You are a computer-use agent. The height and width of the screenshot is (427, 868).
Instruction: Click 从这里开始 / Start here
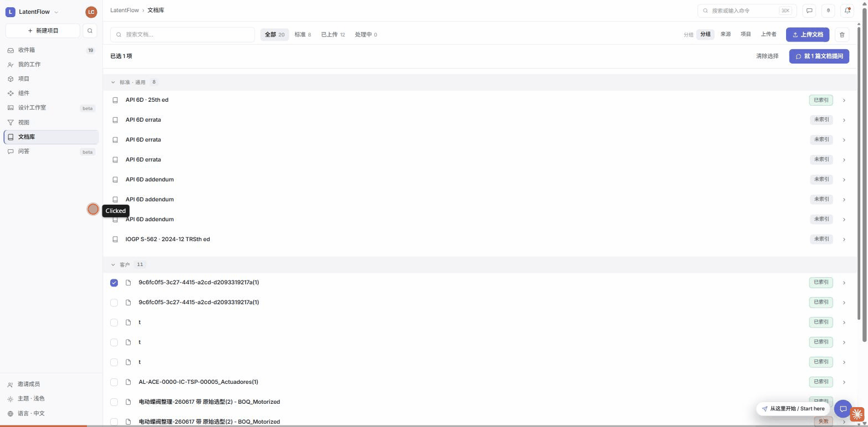click(793, 409)
